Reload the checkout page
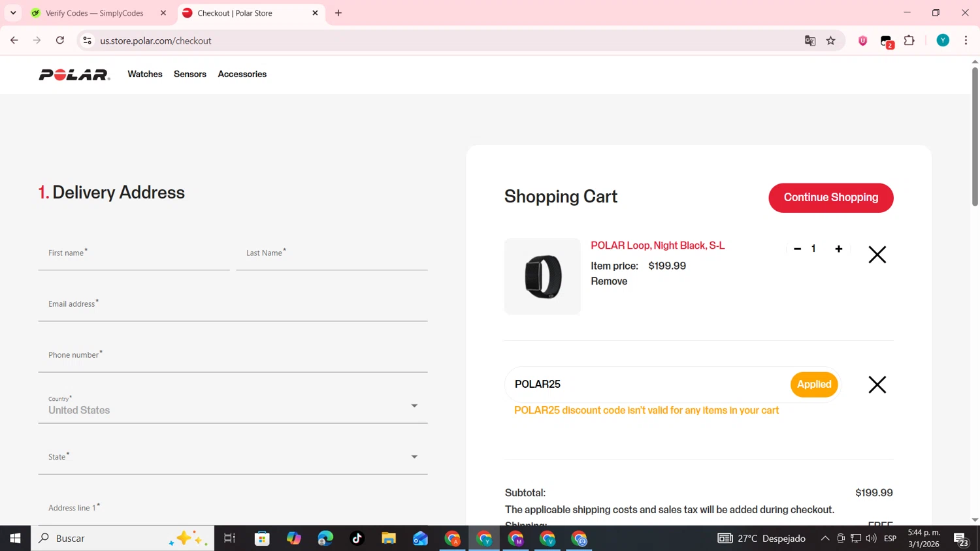This screenshot has height=551, width=980. click(x=60, y=40)
